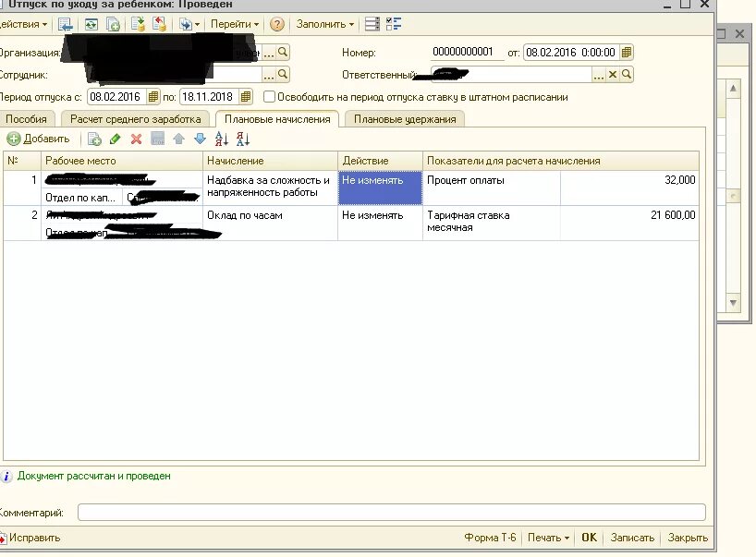This screenshot has height=557, width=756.
Task: Click ellipsis select button for Сотрудник
Action: (x=269, y=75)
